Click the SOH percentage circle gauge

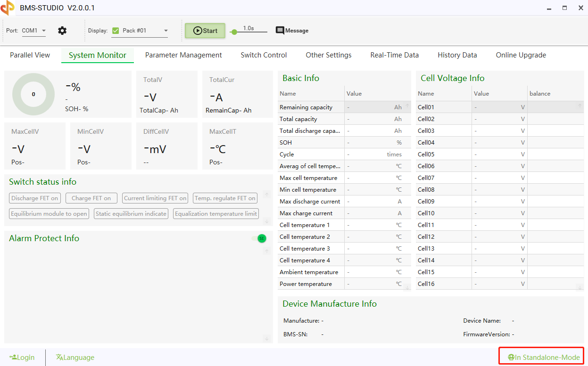pos(33,94)
